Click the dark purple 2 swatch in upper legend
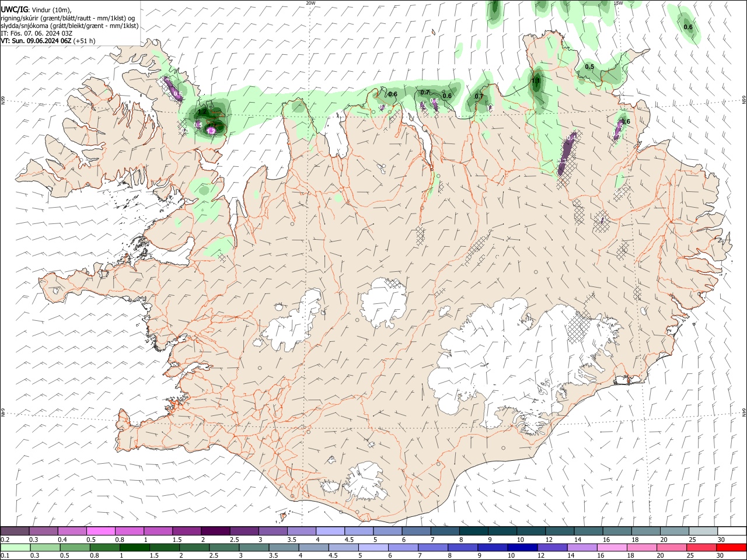Viewport: 747px width, 560px height. pos(215,531)
